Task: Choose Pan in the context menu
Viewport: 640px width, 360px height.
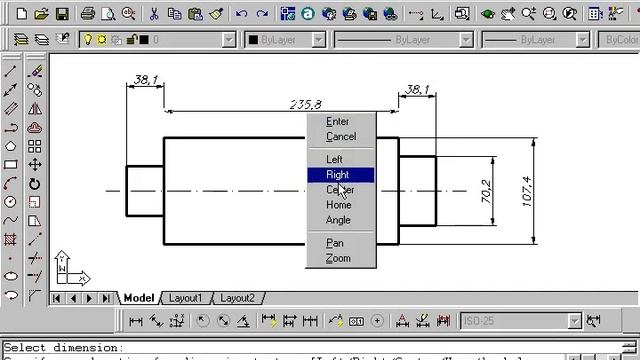Action: click(x=340, y=243)
